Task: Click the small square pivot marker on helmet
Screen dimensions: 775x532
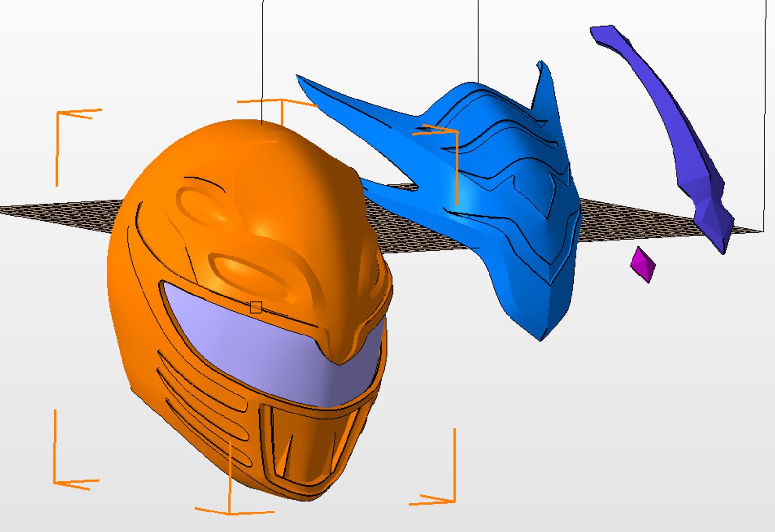Action: pos(256,307)
